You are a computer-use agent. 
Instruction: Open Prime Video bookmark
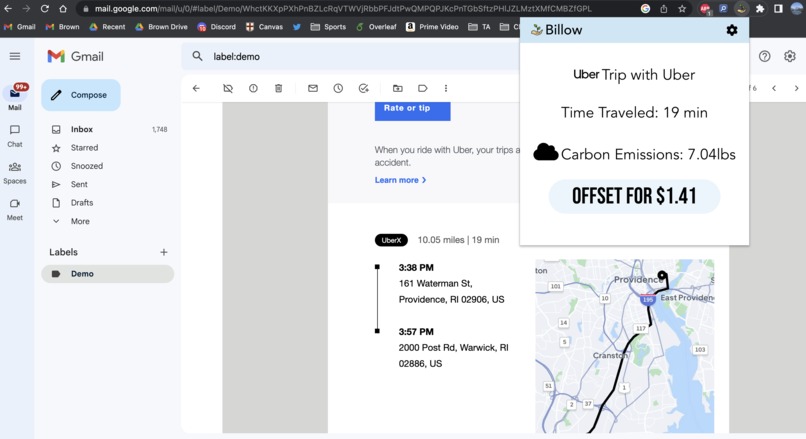pyautogui.click(x=432, y=27)
